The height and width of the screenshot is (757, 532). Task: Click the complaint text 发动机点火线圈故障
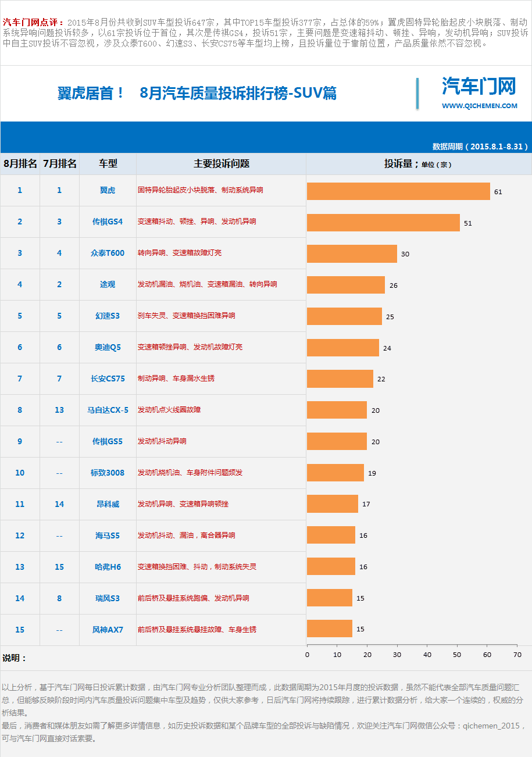click(x=169, y=410)
